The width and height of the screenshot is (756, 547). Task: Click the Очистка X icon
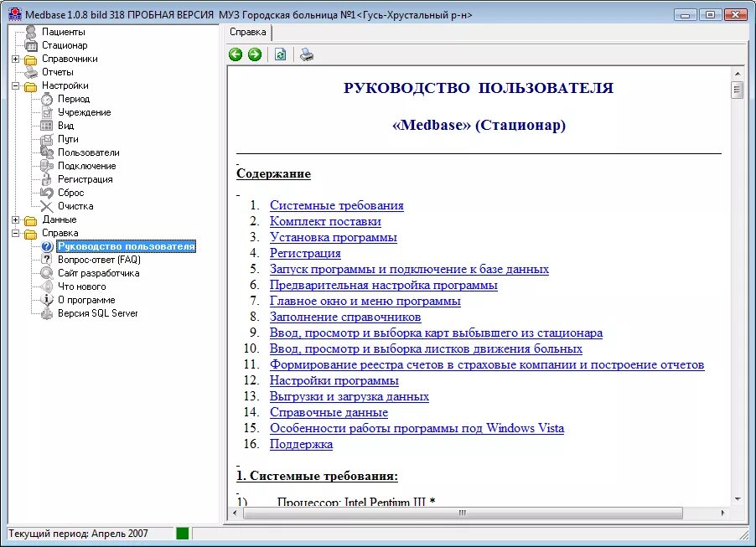point(47,206)
